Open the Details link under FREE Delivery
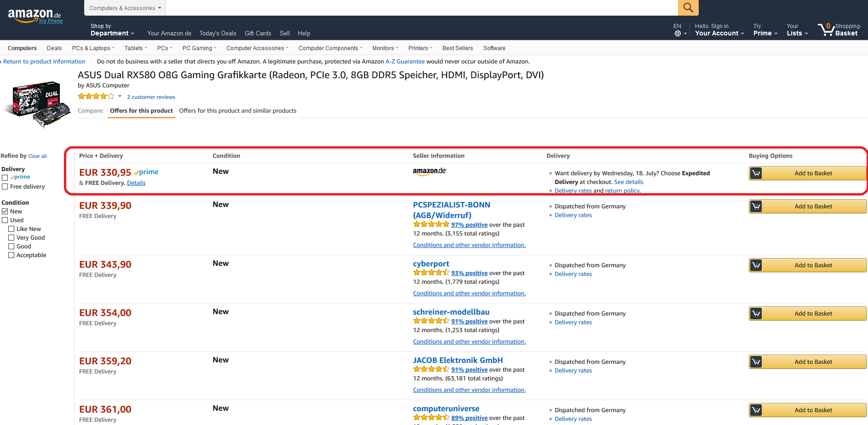Image resolution: width=868 pixels, height=425 pixels. 136,183
